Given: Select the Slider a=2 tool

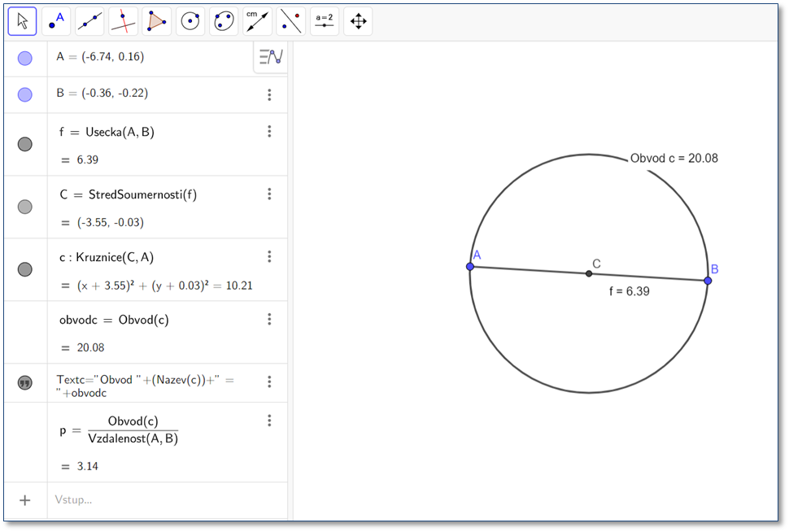Looking at the screenshot, I should (325, 21).
